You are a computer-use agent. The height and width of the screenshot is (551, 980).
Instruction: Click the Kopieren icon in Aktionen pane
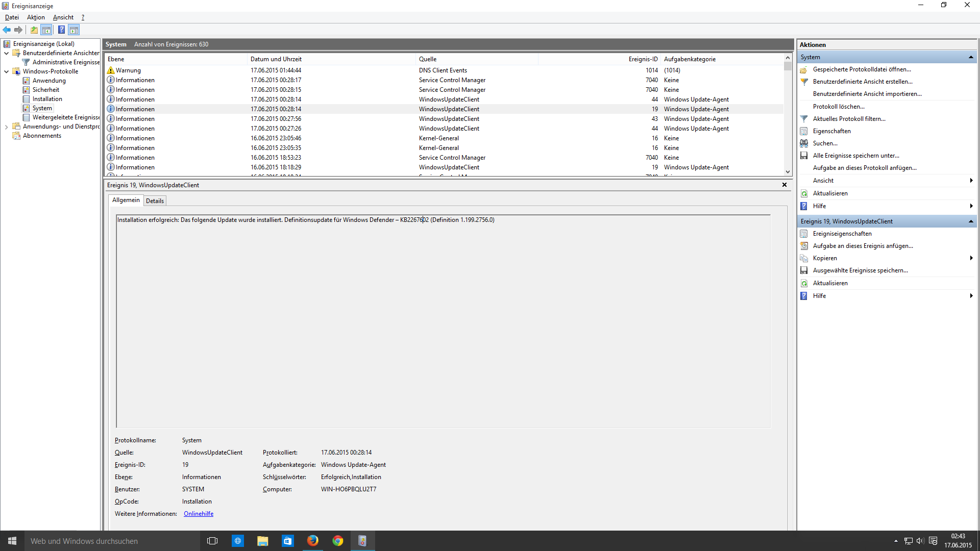pyautogui.click(x=804, y=258)
